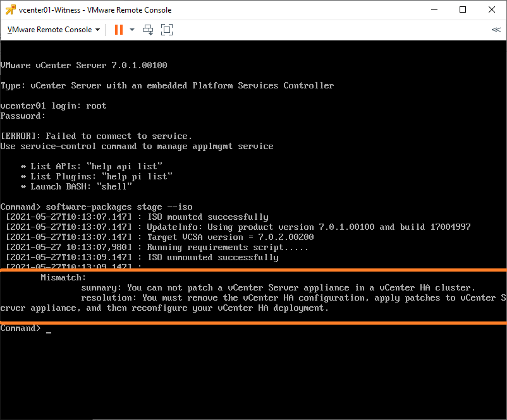This screenshot has width=507, height=420.
Task: Click the Command> prompt cursor line
Action: point(26,328)
